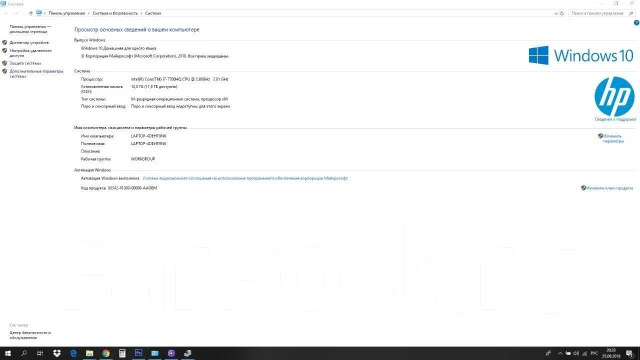Screen dimensions: 640x360
Task: Select 'Система' breadcrumb segment
Action: pos(153,13)
